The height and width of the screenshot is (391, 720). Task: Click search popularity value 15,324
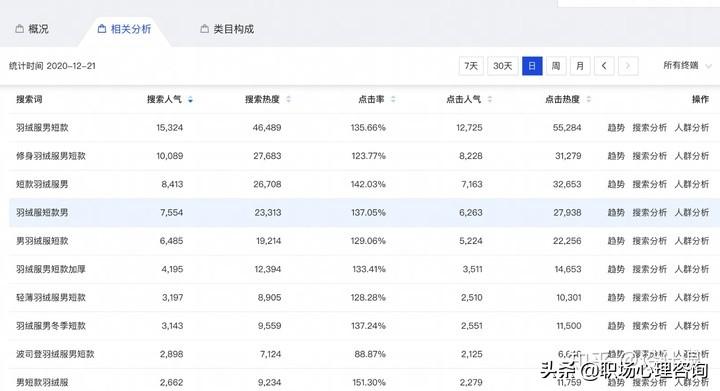coord(169,128)
